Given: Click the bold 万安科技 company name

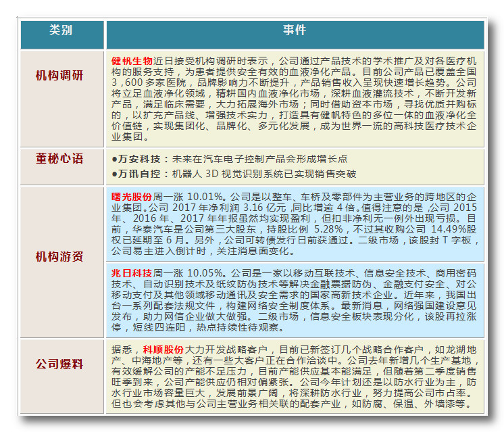Looking at the screenshot, I should coord(140,159).
